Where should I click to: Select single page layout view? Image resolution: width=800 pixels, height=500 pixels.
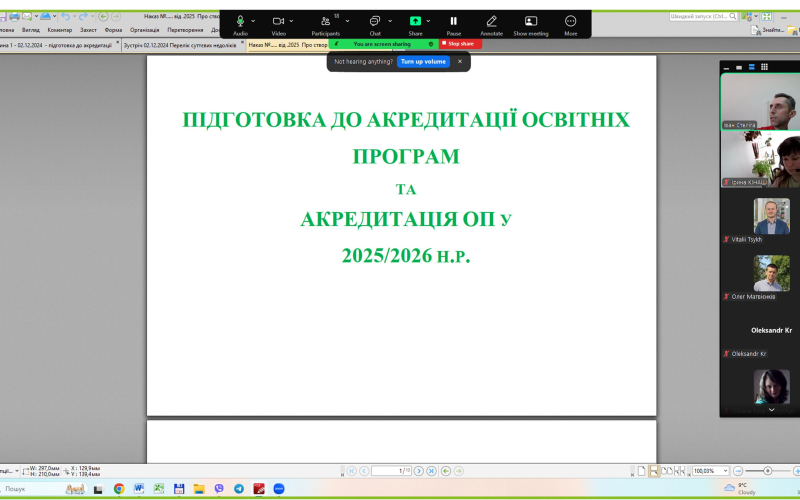click(x=642, y=471)
